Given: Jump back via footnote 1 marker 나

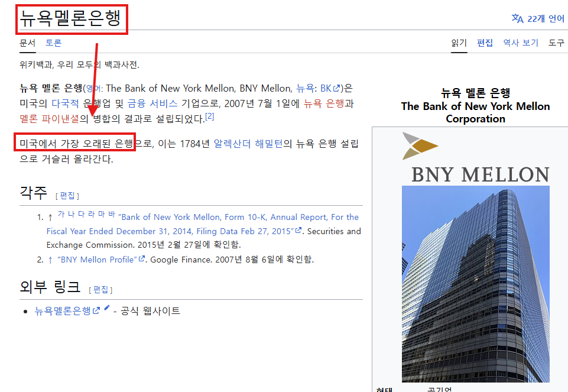Looking at the screenshot, I should click(72, 214).
